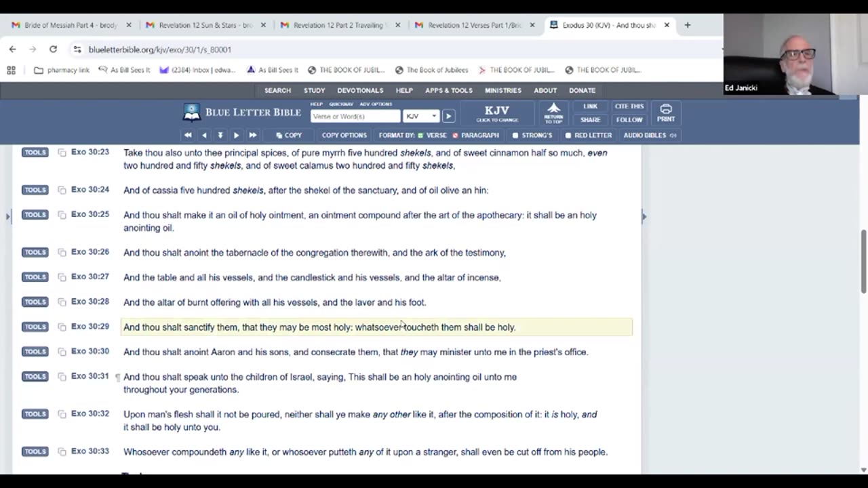Click the copy icon beside Exo 30:27
868x488 pixels.
[x=62, y=277]
